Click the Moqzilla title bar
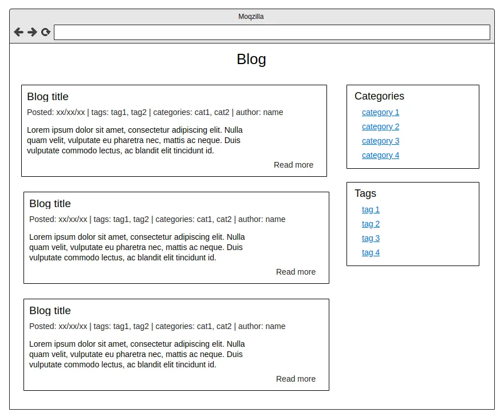 click(x=251, y=16)
